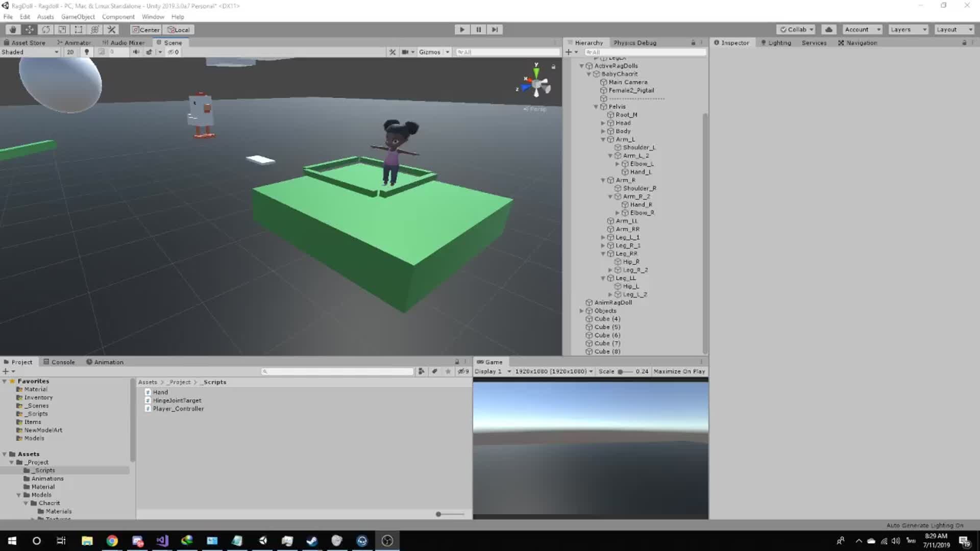Image resolution: width=980 pixels, height=551 pixels.
Task: Switch to the Console tab
Action: point(59,362)
